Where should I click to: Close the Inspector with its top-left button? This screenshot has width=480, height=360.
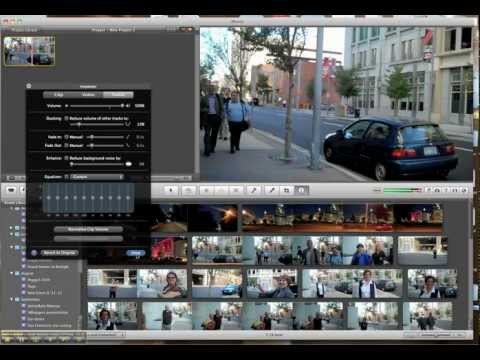click(29, 86)
